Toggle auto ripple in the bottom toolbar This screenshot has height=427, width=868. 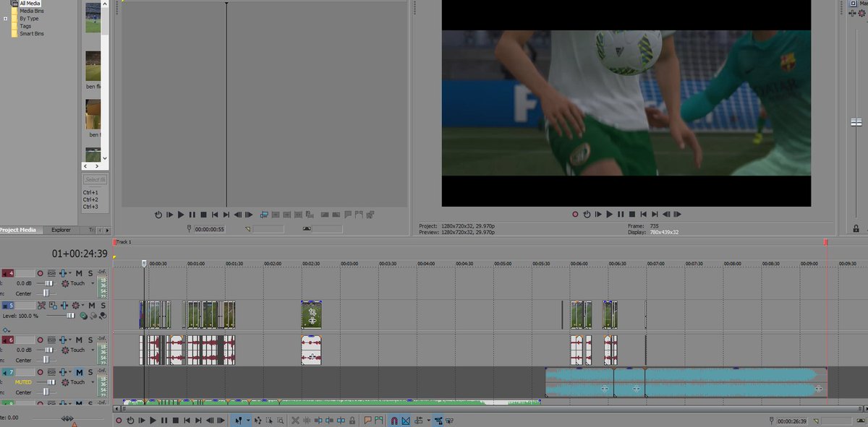[x=419, y=420]
